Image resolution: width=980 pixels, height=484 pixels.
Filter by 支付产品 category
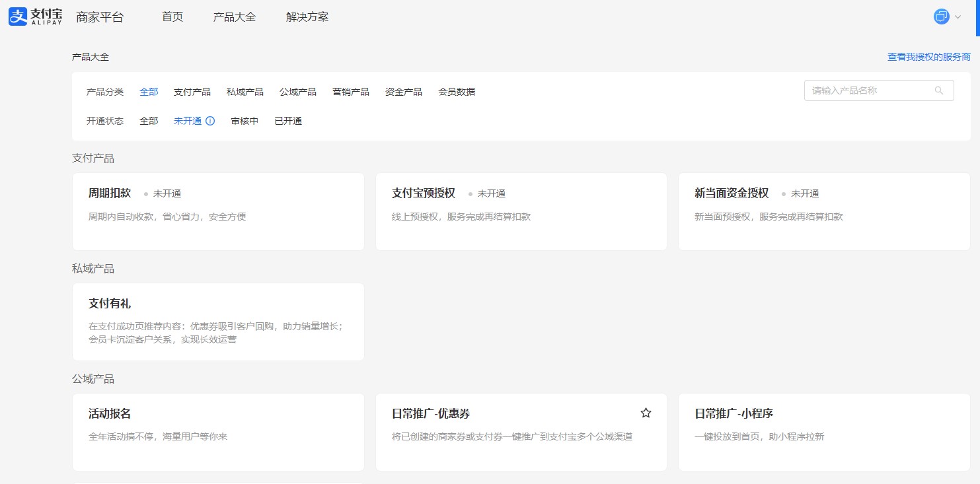pyautogui.click(x=192, y=92)
